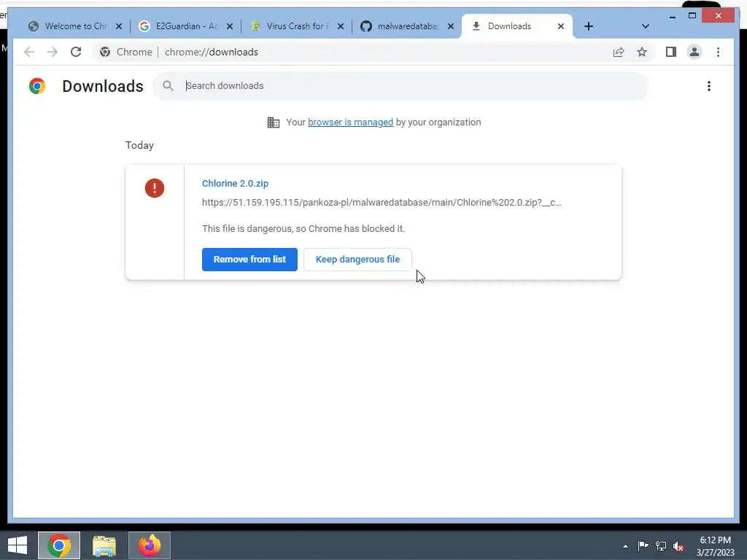Screen dimensions: 747x560
Task: Click the search magnifier icon in Downloads
Action: coord(168,86)
